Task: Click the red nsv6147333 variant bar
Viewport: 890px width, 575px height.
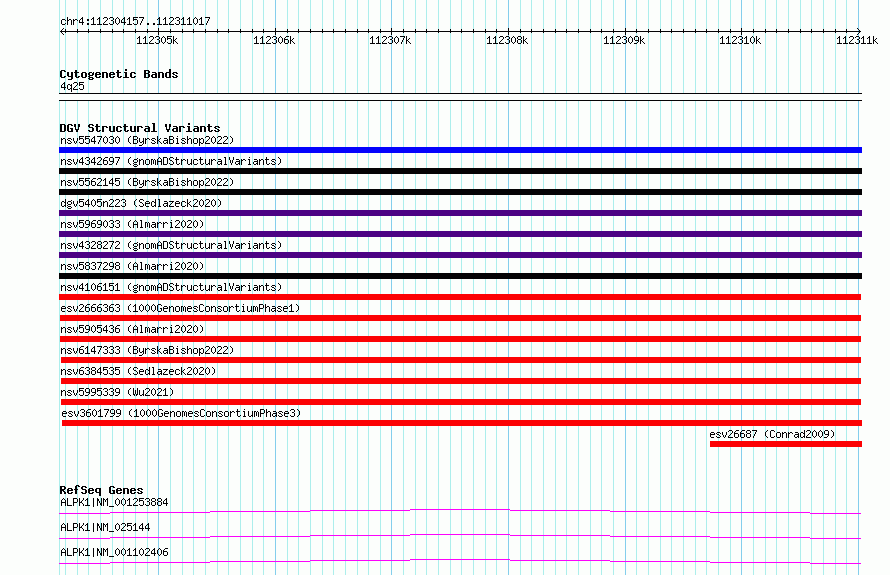Action: 460,360
